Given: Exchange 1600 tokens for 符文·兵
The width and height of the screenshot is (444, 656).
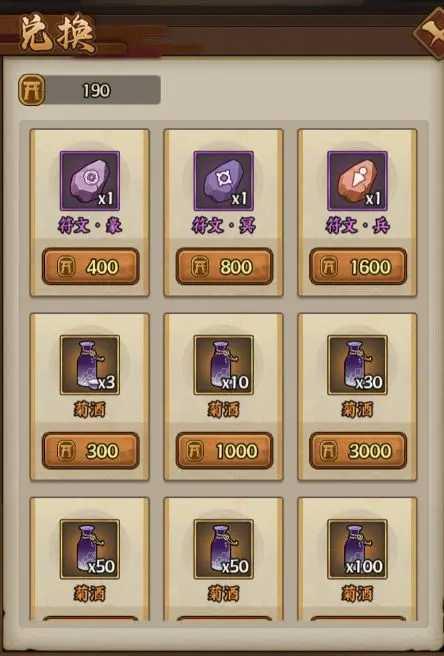Looking at the screenshot, I should pos(358,266).
